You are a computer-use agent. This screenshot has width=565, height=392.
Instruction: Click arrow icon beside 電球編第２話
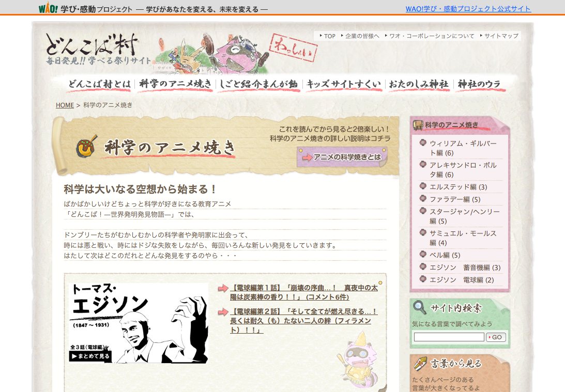(223, 312)
